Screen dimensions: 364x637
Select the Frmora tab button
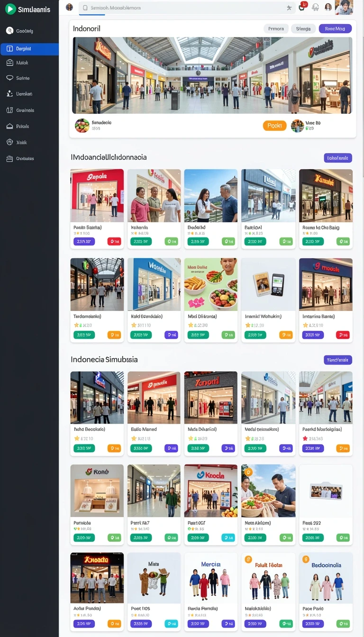click(276, 29)
